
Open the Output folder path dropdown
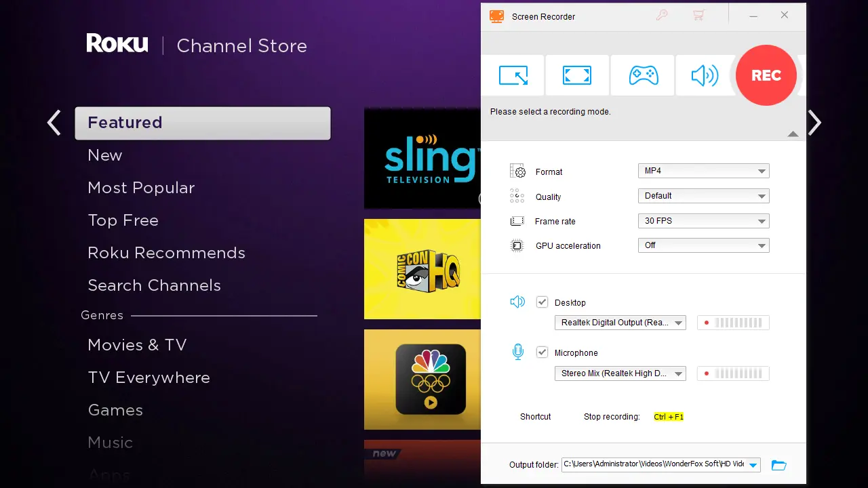753,465
